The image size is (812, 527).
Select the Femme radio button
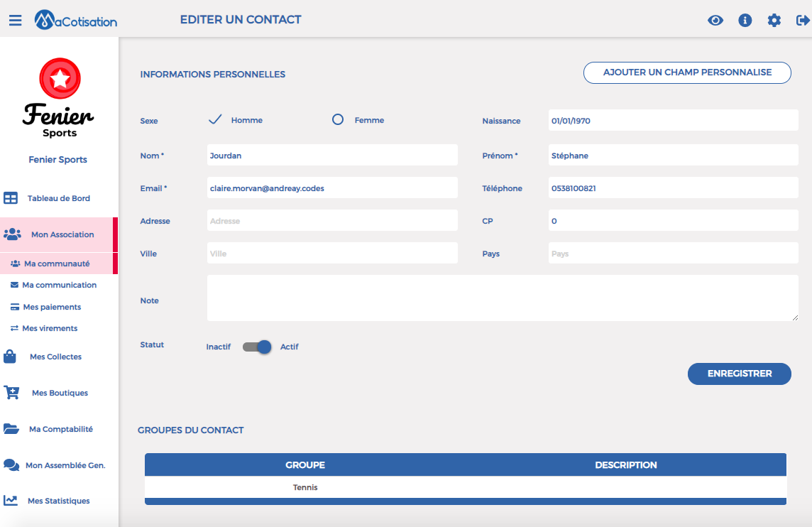(x=338, y=120)
